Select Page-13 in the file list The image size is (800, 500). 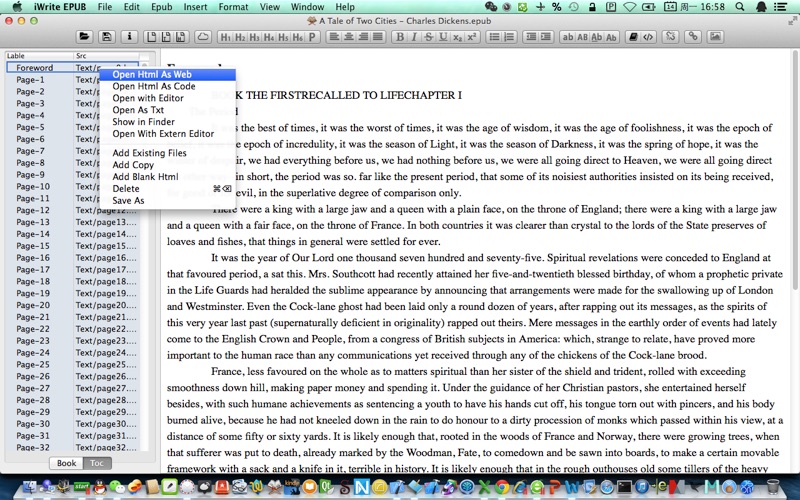tap(72, 222)
